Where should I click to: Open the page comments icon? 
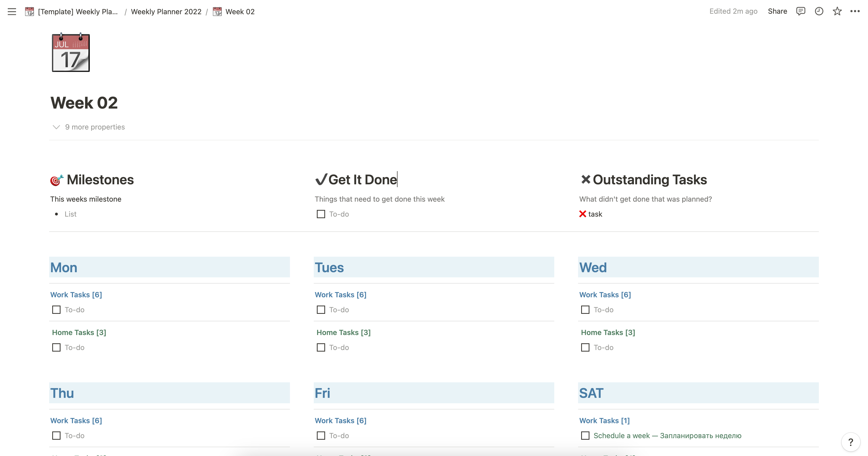click(800, 11)
